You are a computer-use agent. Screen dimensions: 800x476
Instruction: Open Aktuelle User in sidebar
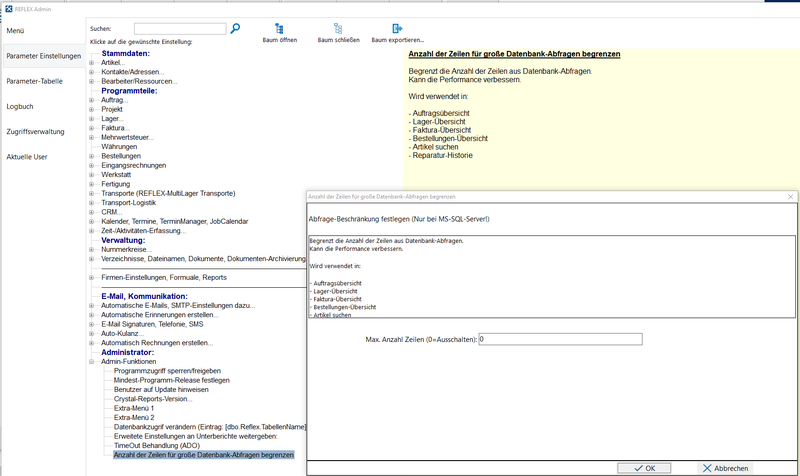(x=27, y=157)
